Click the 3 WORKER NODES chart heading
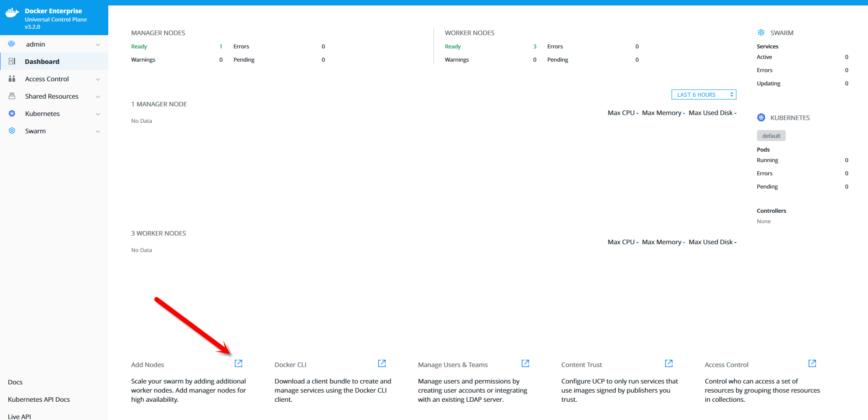868x420 pixels. [x=159, y=233]
